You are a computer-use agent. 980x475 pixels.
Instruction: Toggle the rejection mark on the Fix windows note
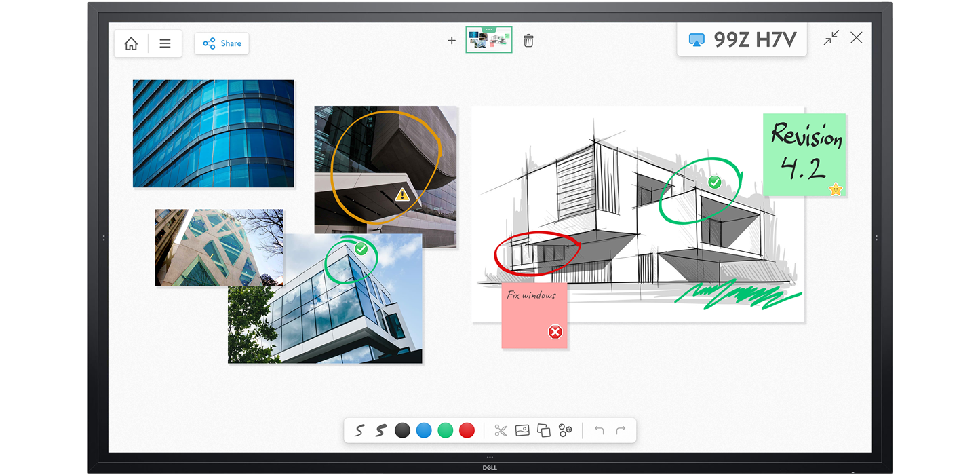[555, 332]
